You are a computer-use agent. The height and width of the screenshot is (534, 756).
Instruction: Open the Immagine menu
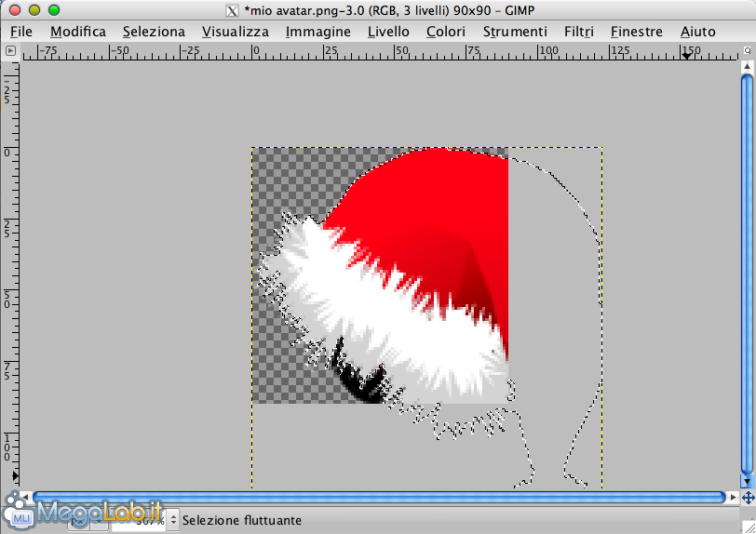(x=318, y=32)
